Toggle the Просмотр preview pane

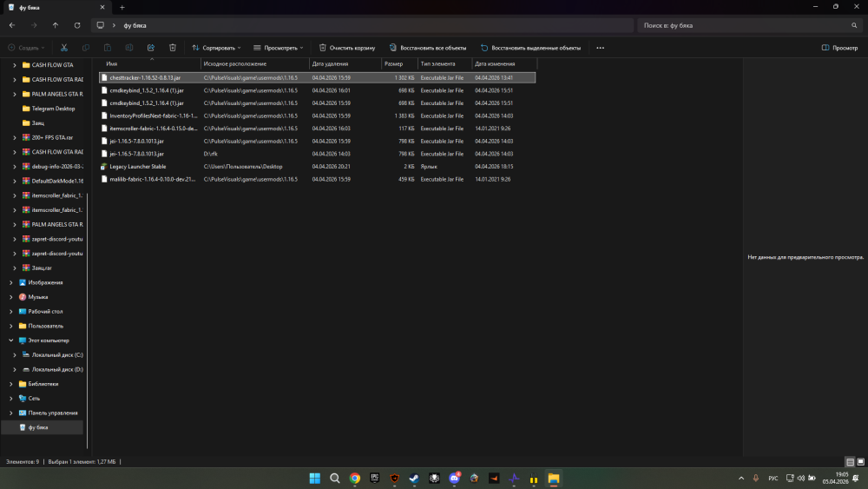[x=839, y=48]
